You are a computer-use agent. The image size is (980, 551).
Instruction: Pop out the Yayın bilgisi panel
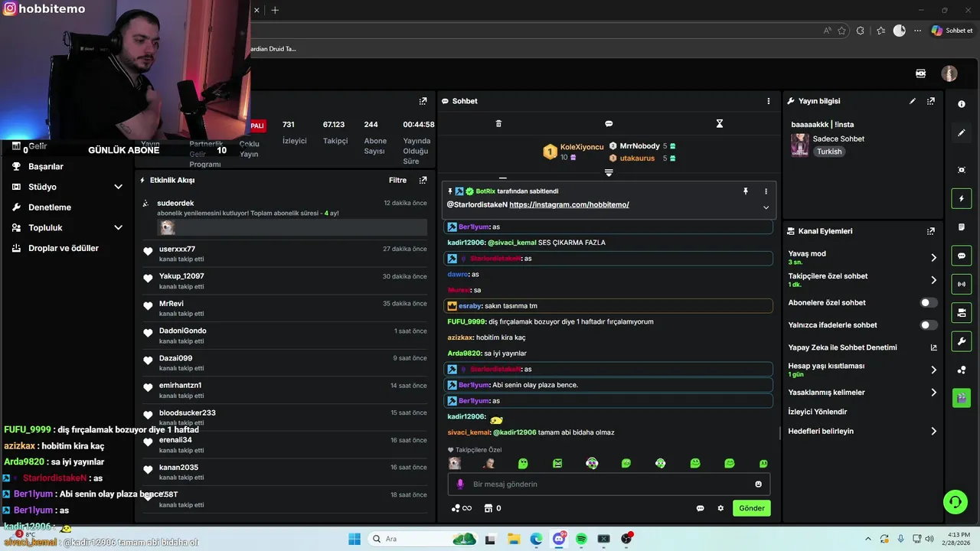(x=931, y=101)
